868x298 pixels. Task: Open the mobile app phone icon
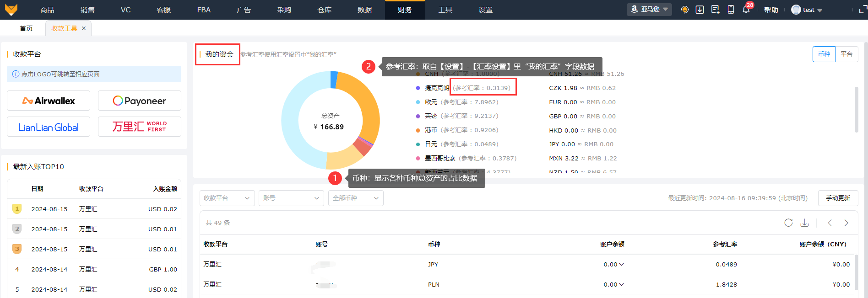point(731,10)
